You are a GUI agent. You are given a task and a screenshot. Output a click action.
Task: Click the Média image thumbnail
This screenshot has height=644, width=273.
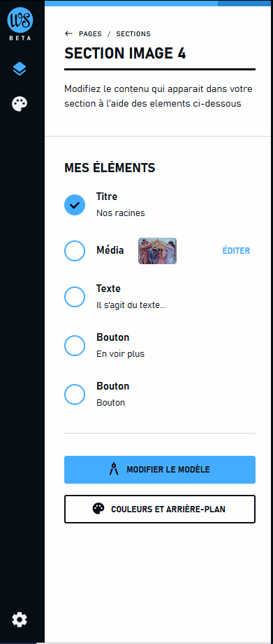coord(158,251)
